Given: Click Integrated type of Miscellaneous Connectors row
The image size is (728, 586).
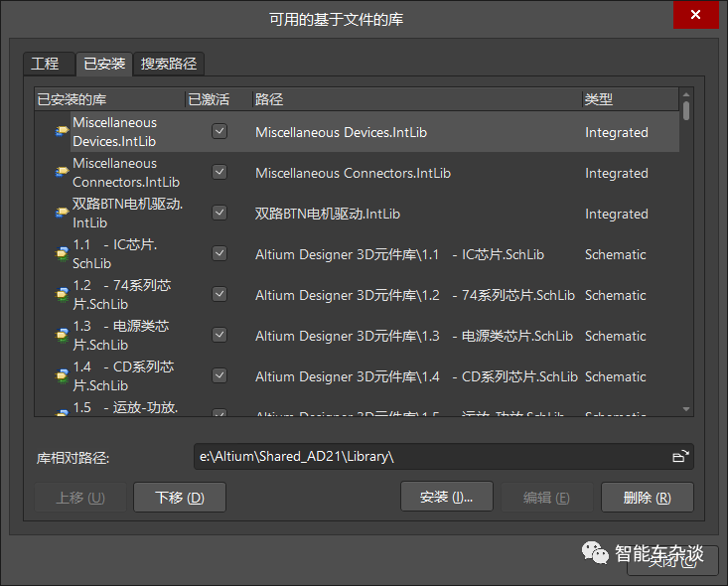Looking at the screenshot, I should click(x=617, y=173).
